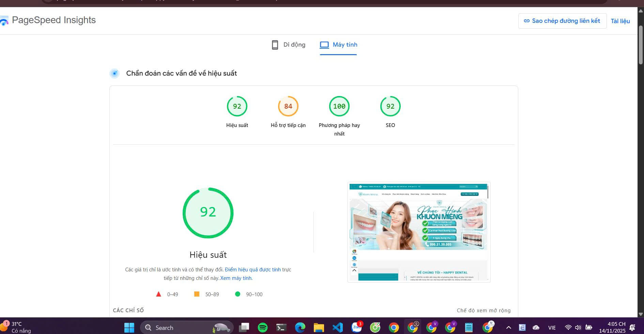The image size is (644, 334).
Task: Click Sao chép đường liên kết button
Action: (x=562, y=21)
